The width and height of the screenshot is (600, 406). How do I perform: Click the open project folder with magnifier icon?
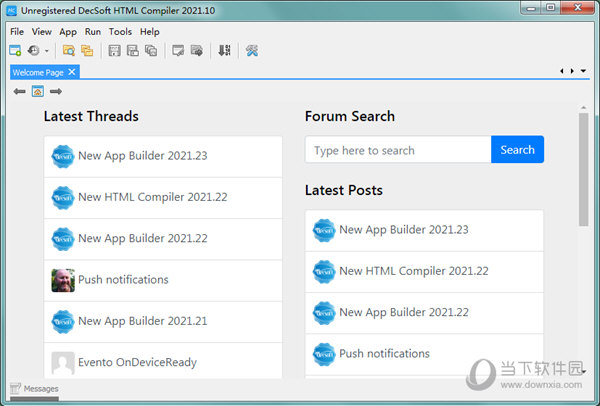point(69,51)
